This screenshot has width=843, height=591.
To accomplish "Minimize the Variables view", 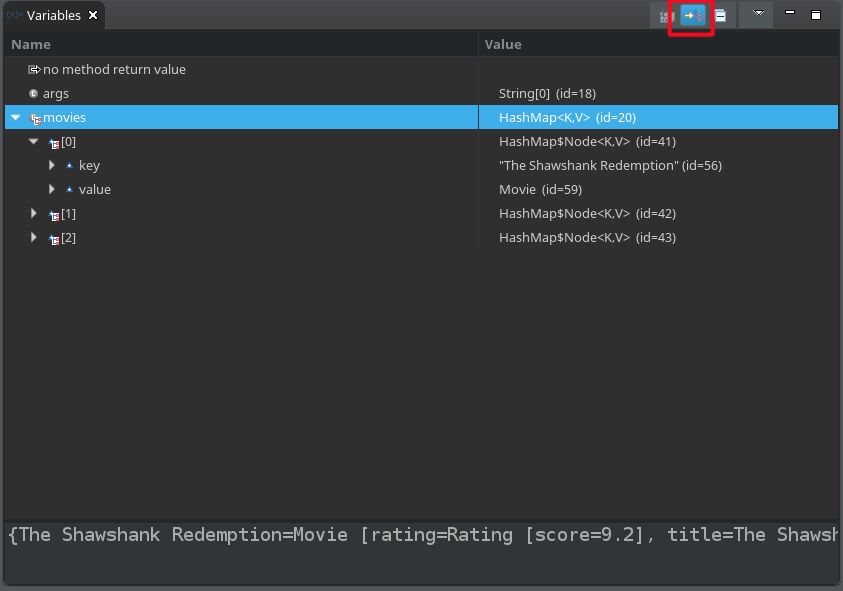I will [x=790, y=15].
